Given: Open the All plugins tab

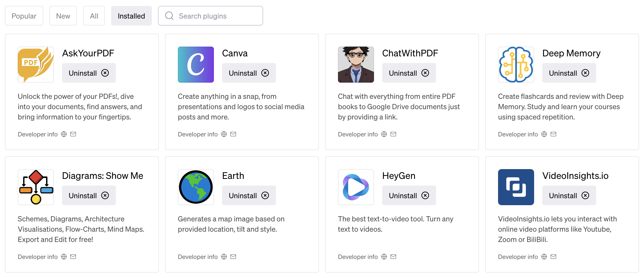Looking at the screenshot, I should [94, 16].
